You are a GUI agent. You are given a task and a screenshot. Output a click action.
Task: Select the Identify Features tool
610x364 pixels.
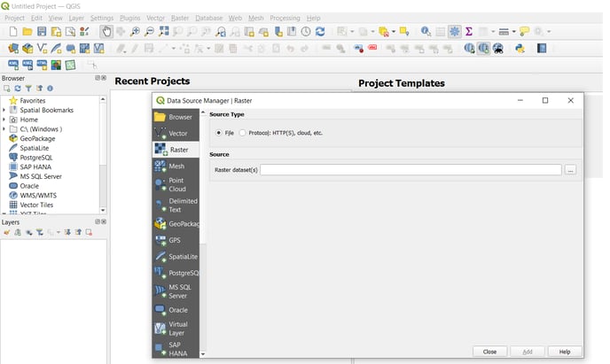(426, 32)
